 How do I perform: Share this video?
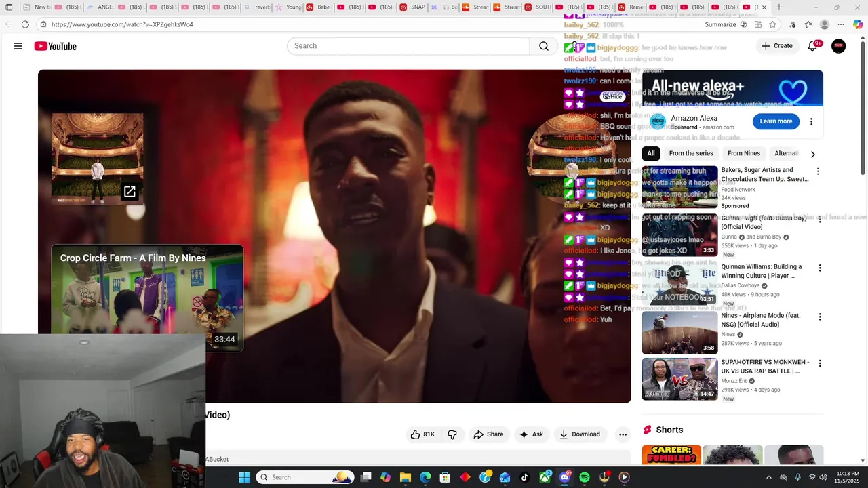pyautogui.click(x=488, y=434)
